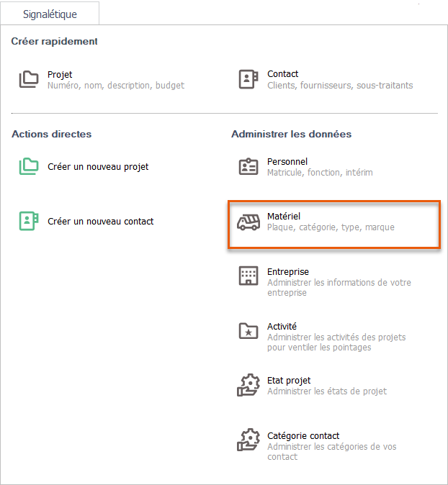Image resolution: width=448 pixels, height=485 pixels.
Task: Open the Projet quick-create label
Action: pos(60,74)
